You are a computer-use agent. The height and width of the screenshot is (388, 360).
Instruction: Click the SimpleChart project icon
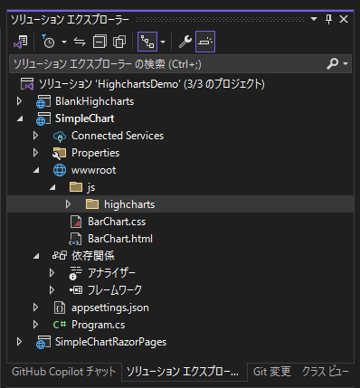pyautogui.click(x=43, y=119)
